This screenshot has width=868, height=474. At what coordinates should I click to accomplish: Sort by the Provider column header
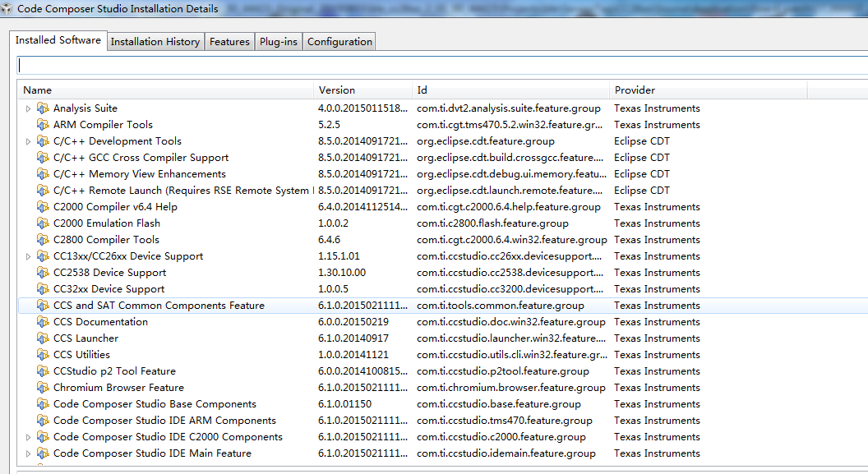(x=709, y=90)
